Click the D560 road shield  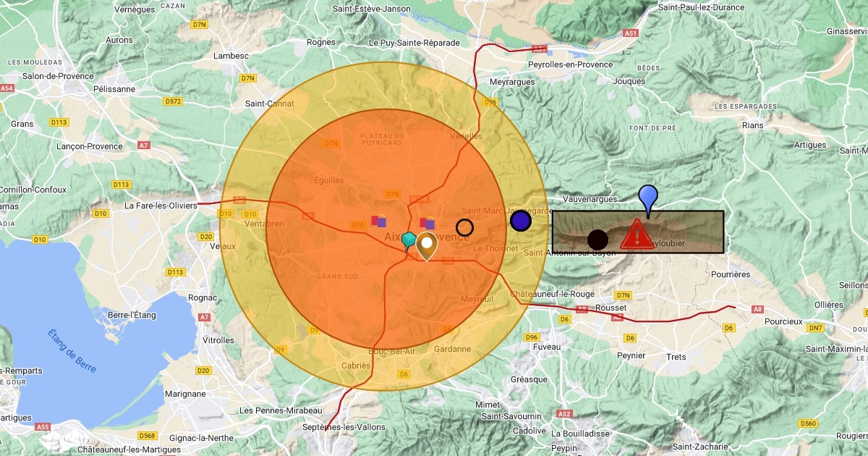(x=808, y=423)
